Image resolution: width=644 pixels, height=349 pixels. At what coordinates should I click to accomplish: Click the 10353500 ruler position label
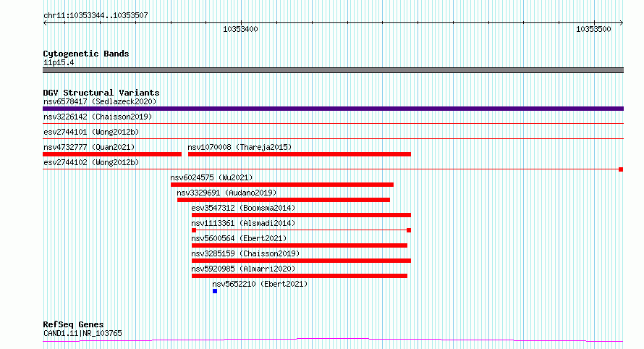point(593,29)
